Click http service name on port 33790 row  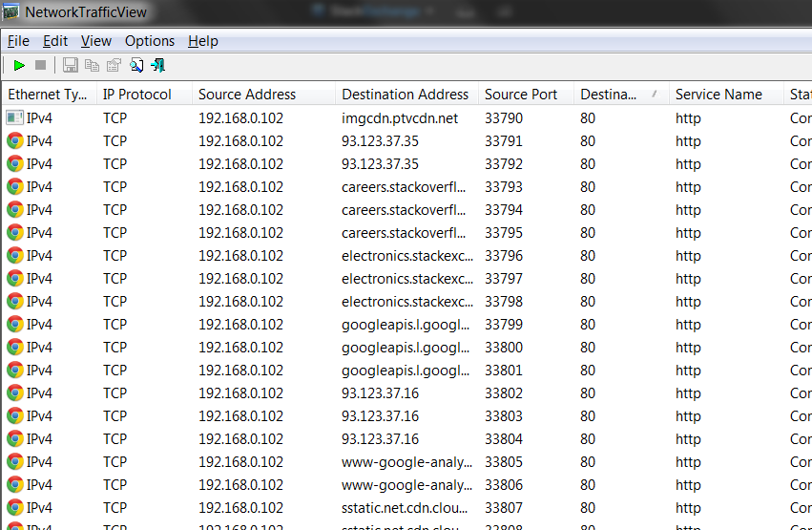coord(688,118)
